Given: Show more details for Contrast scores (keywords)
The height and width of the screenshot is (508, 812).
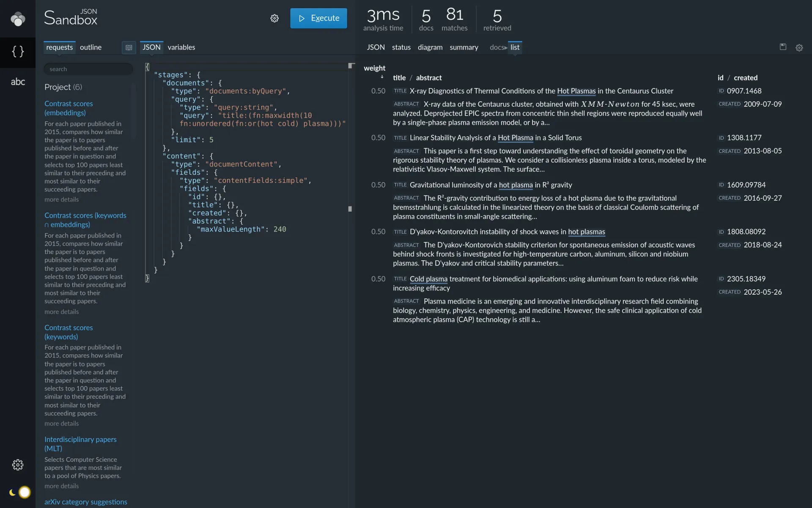Looking at the screenshot, I should pos(62,423).
